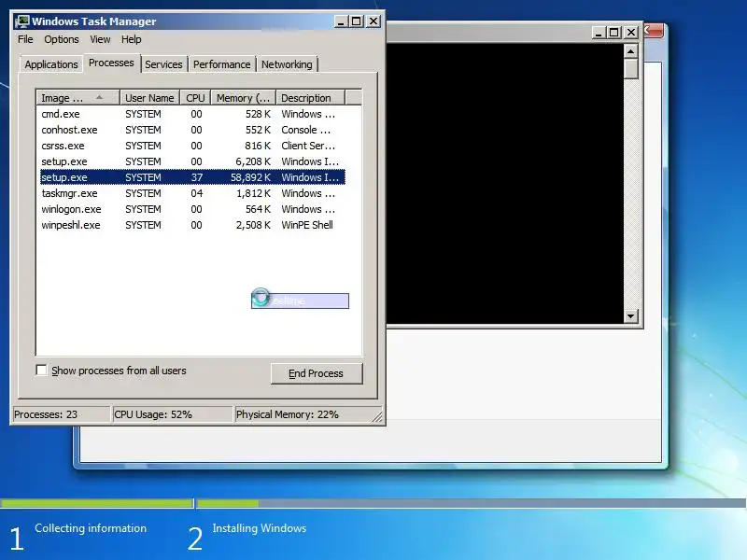The width and height of the screenshot is (747, 560).
Task: Open the File menu
Action: [25, 39]
